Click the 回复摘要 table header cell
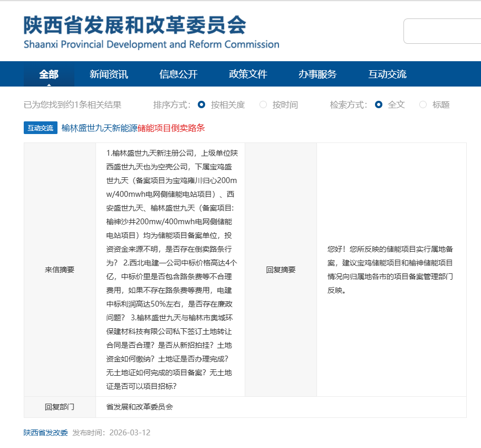The image size is (481, 448). coord(281,270)
